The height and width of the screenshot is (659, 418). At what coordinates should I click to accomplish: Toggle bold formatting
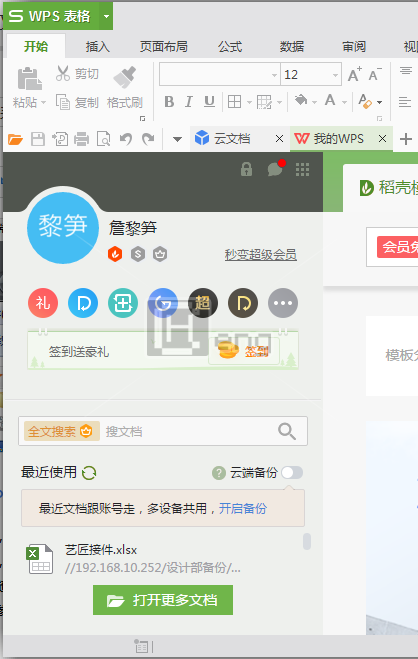169,102
